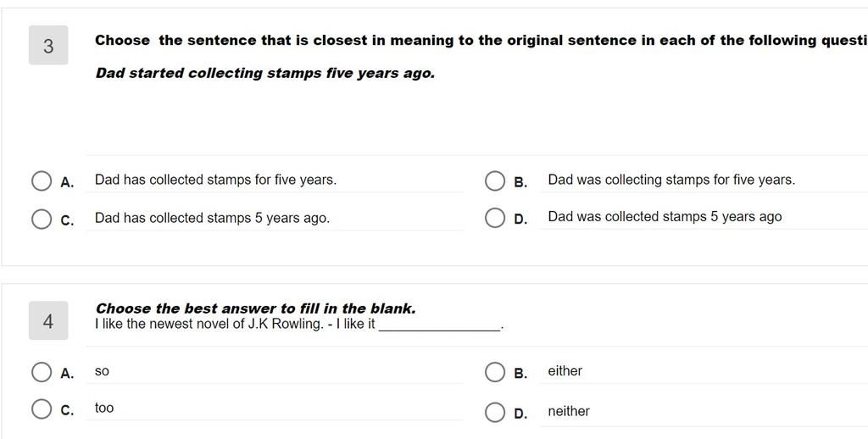Click the blank line after 'I like it'

(x=439, y=325)
